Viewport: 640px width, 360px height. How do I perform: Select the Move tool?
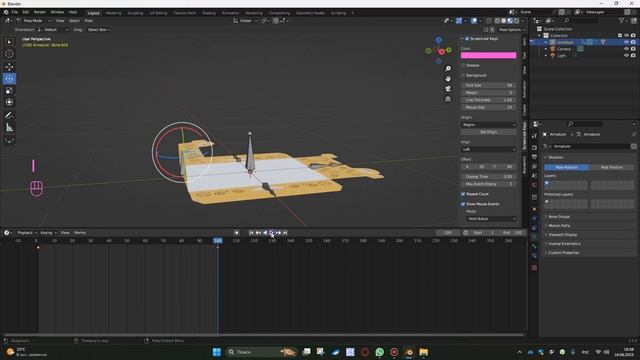coord(9,67)
